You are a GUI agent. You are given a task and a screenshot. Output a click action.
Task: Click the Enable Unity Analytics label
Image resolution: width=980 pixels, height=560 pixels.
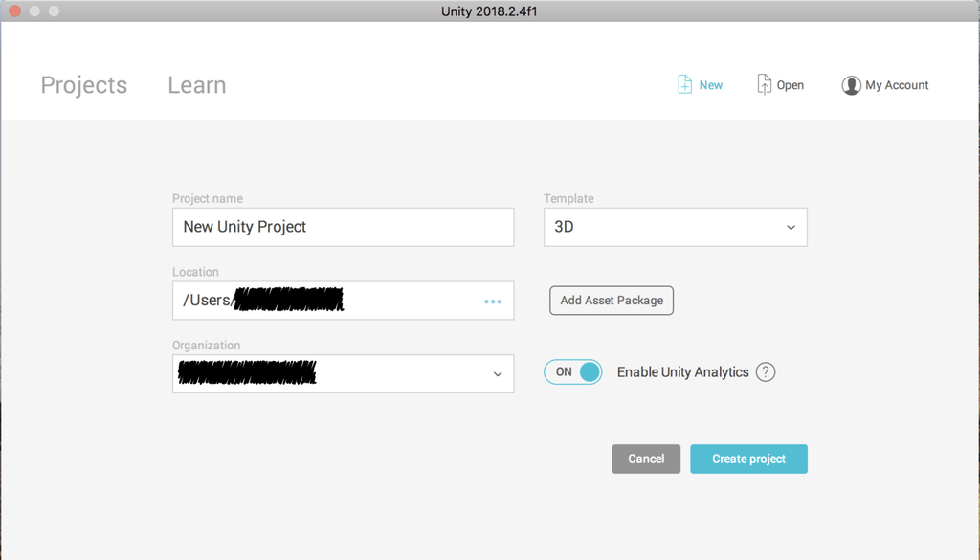click(x=682, y=371)
